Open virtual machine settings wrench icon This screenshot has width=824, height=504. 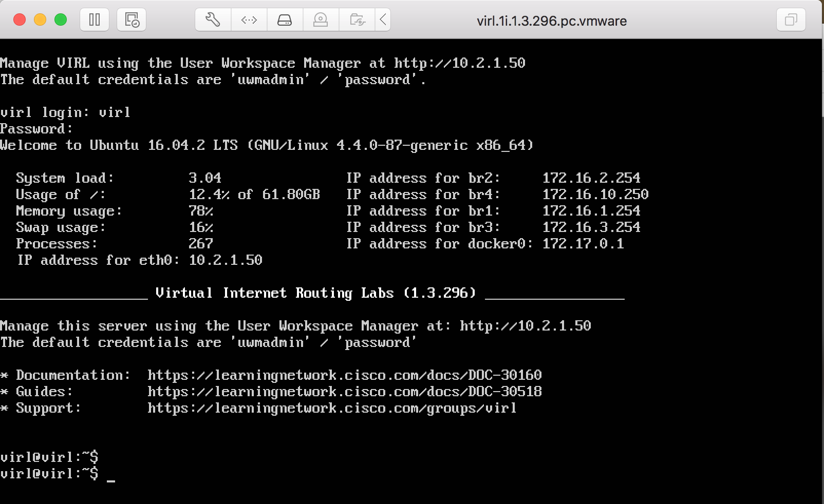[x=213, y=20]
